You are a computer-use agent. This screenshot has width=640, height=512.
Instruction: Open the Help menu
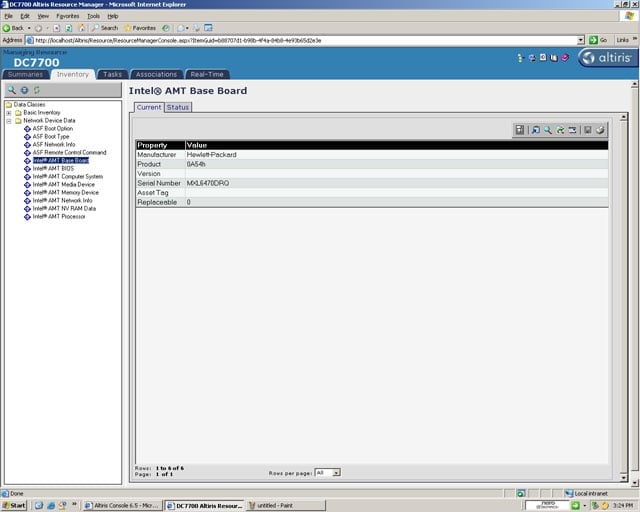[113, 16]
